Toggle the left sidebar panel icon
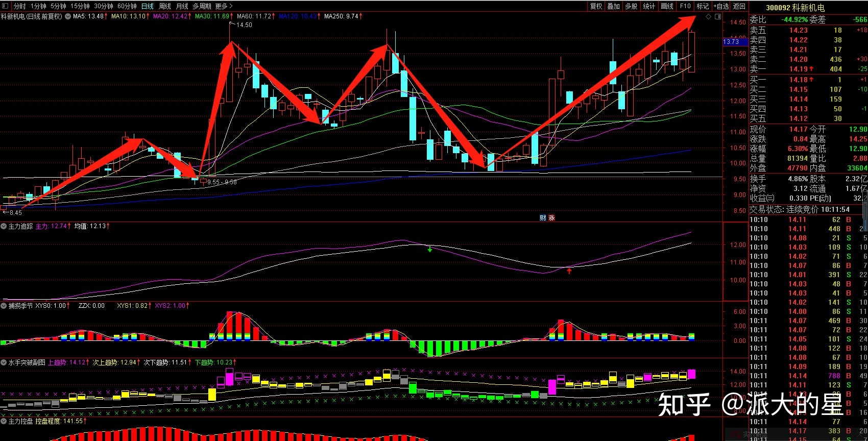 [x=6, y=6]
